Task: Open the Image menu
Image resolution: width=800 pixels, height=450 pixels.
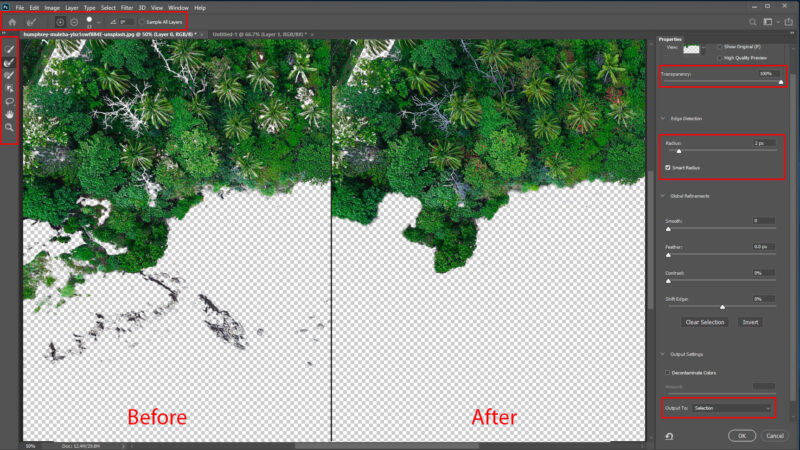Action: click(x=52, y=8)
